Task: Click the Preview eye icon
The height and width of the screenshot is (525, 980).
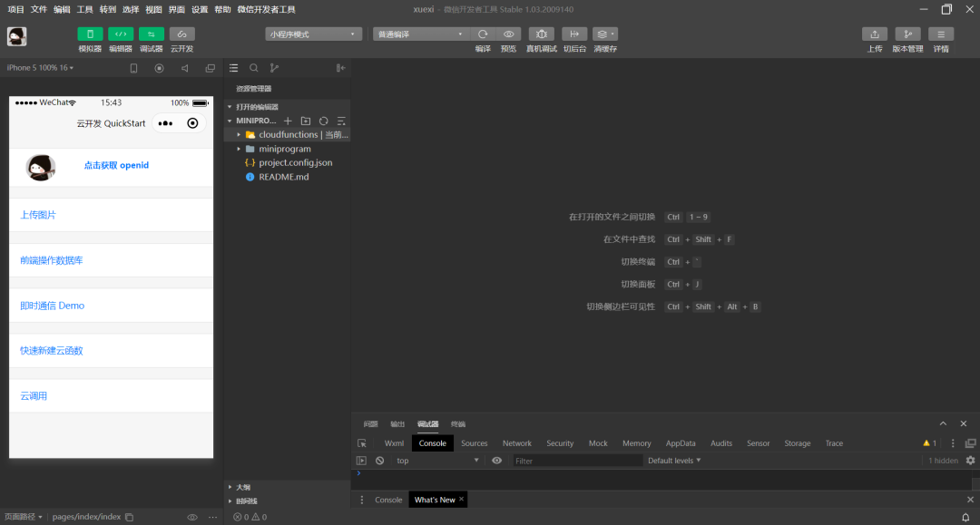Action: coord(509,34)
